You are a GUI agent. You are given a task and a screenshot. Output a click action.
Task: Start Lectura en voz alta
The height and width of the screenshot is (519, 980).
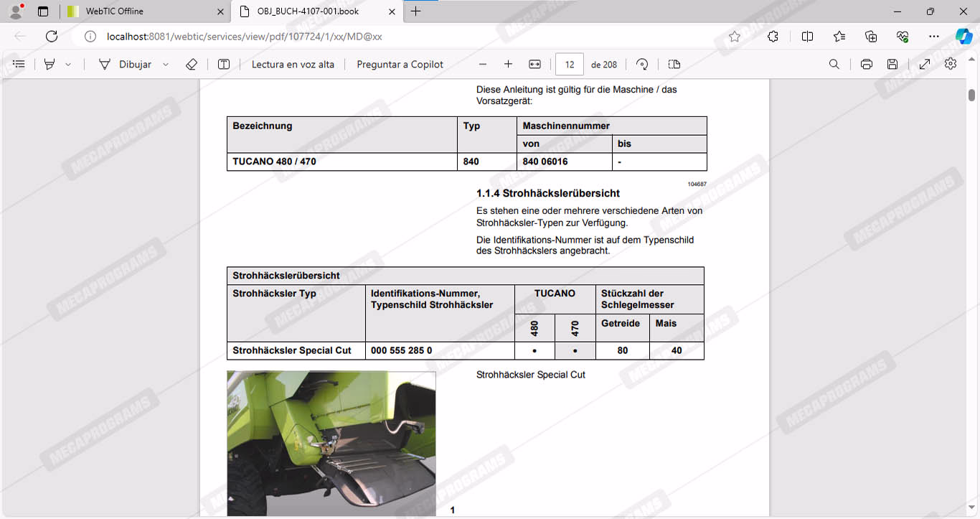coord(293,64)
